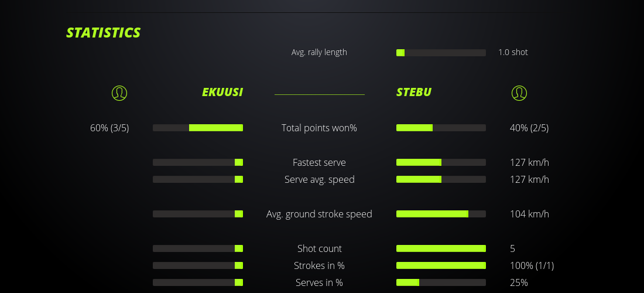The image size is (644, 293).
Task: Click STEBU's Total points won bar
Action: point(441,128)
